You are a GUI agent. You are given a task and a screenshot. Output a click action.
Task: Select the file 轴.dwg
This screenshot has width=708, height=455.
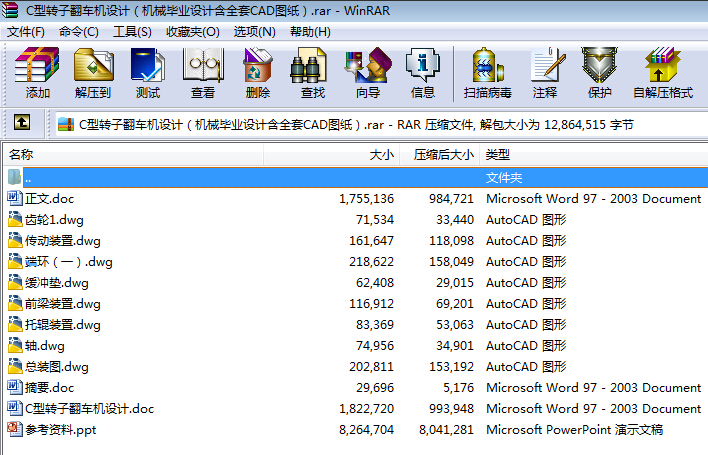pos(45,346)
